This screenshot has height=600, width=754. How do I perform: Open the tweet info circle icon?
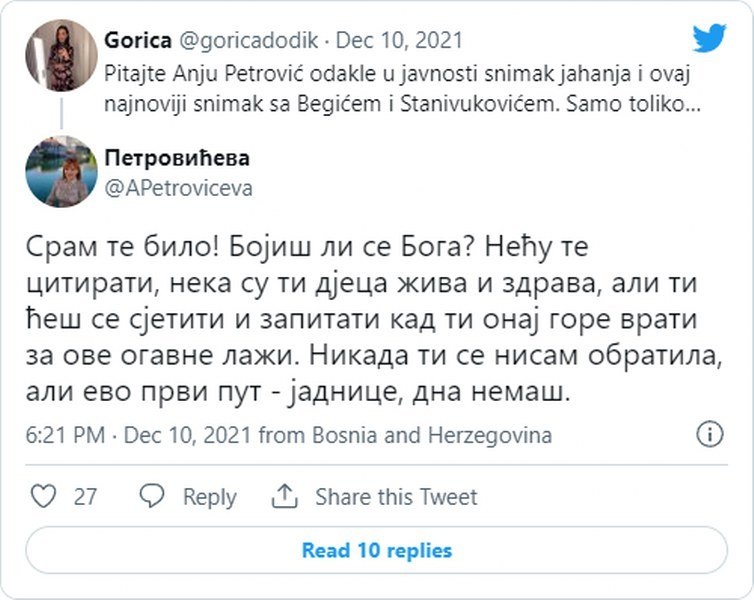(x=708, y=435)
